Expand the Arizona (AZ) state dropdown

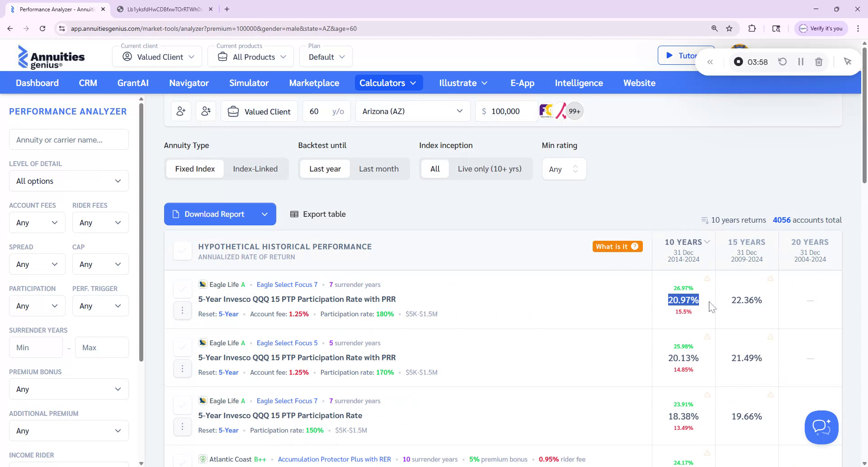(459, 111)
